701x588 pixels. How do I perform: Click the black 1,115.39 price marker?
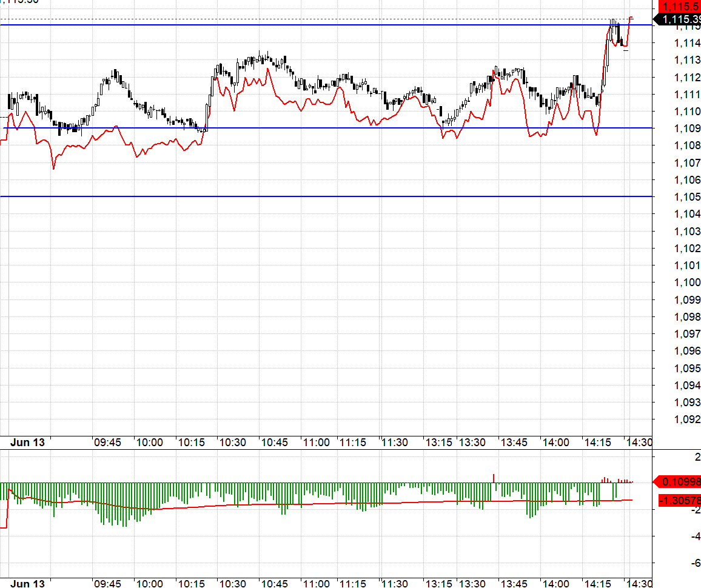click(x=681, y=20)
